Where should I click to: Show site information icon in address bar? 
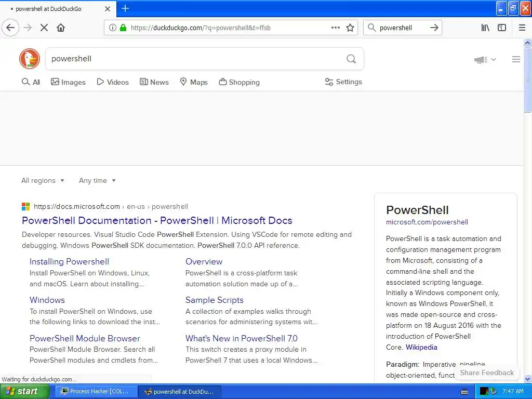[x=113, y=28]
